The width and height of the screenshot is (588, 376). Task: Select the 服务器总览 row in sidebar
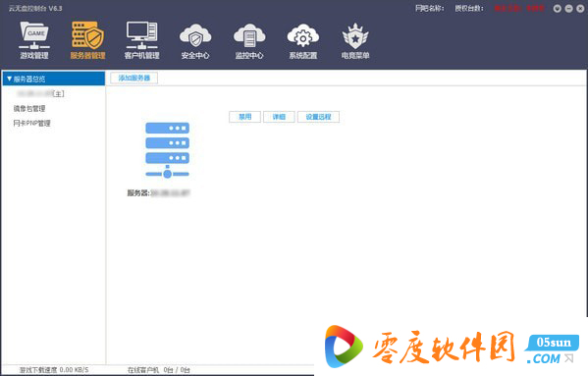click(54, 79)
